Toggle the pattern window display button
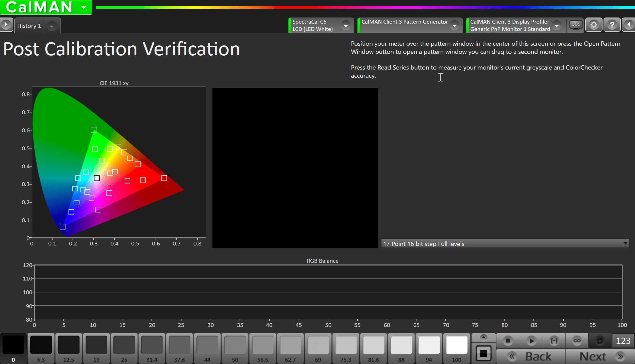The image size is (635, 364). point(483,353)
